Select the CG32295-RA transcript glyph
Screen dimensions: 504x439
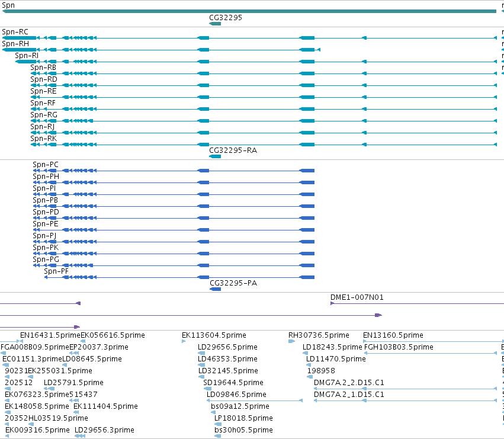point(215,156)
